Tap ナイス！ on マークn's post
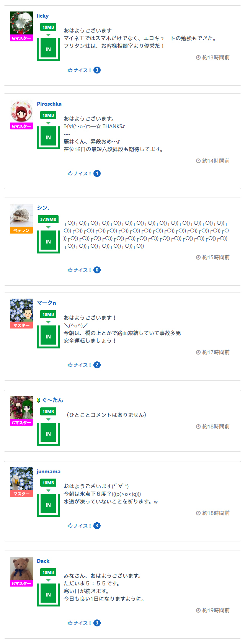 (x=80, y=365)
